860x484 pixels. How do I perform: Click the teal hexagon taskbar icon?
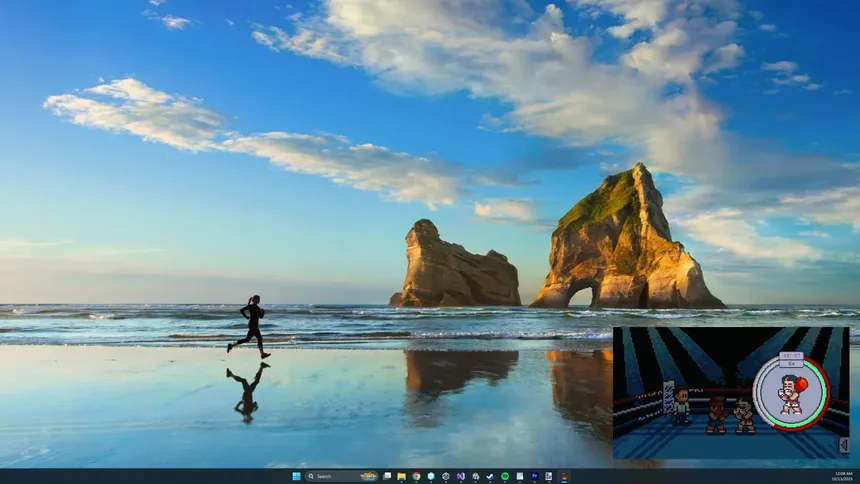431,476
